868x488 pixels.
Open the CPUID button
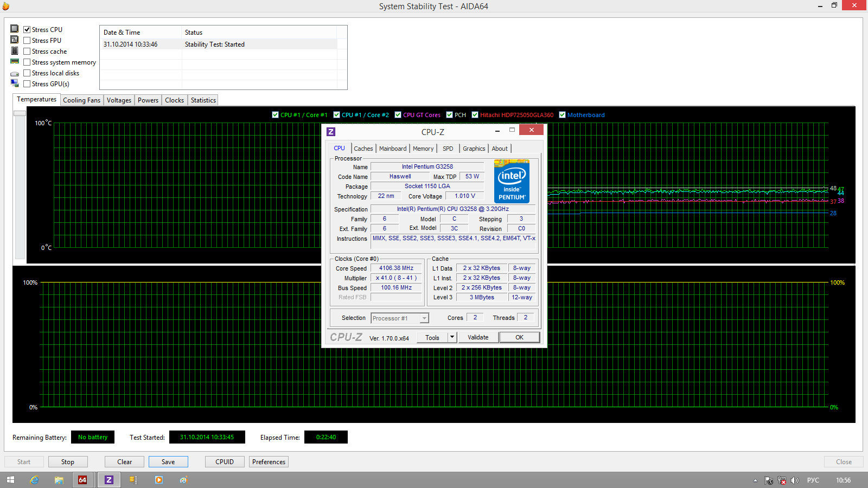pos(225,462)
